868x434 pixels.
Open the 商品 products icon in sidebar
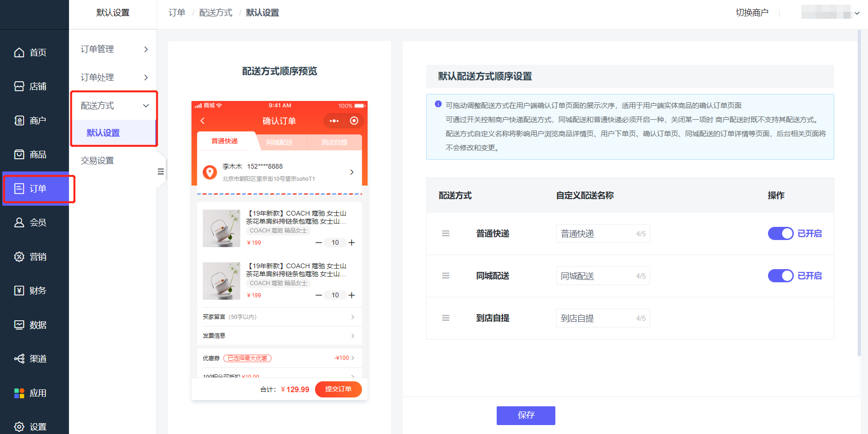point(19,155)
